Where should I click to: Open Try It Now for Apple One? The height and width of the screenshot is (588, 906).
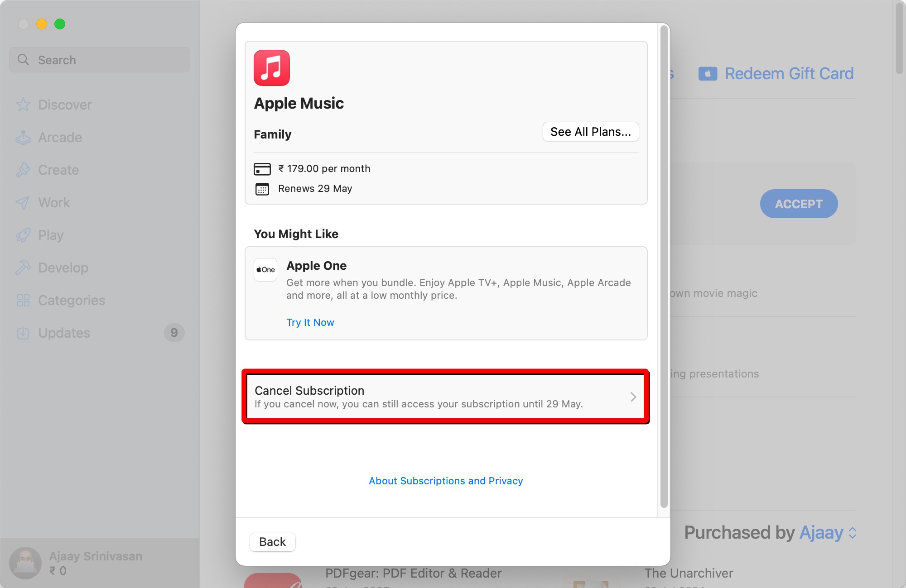[x=310, y=322]
